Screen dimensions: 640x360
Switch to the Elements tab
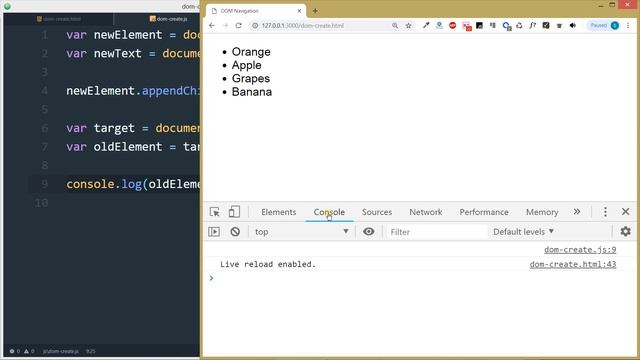coord(279,212)
